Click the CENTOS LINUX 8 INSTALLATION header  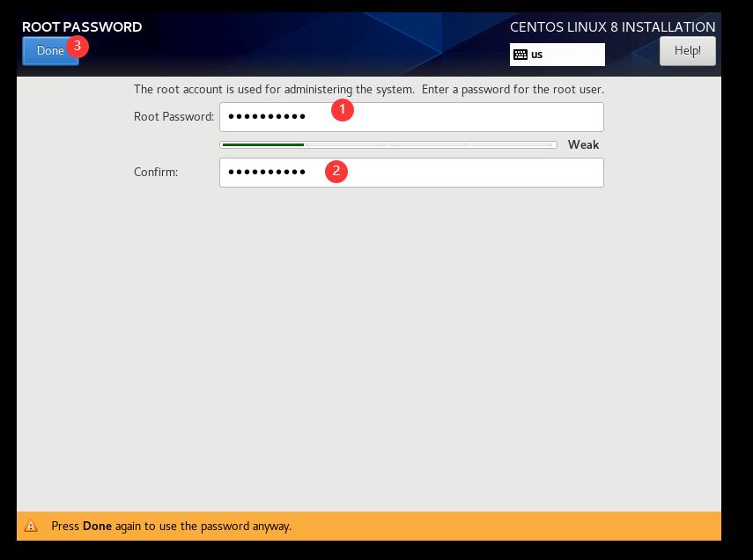612,26
